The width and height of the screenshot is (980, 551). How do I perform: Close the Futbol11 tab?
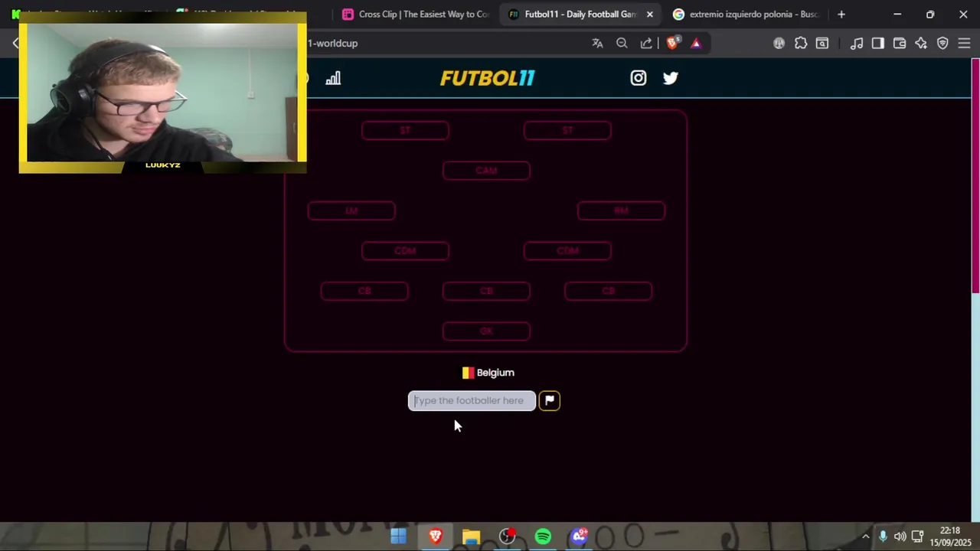(x=649, y=14)
